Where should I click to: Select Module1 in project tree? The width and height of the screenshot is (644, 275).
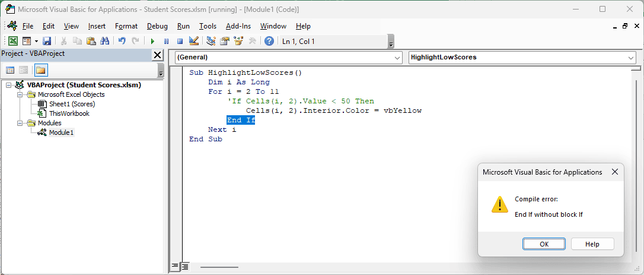pos(62,132)
